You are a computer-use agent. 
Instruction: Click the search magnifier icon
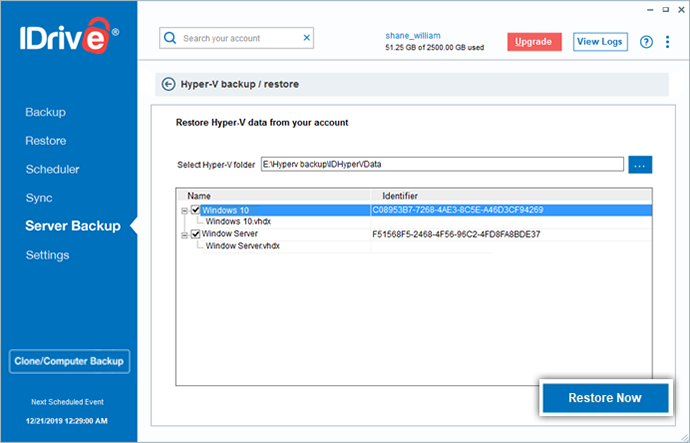(x=170, y=38)
